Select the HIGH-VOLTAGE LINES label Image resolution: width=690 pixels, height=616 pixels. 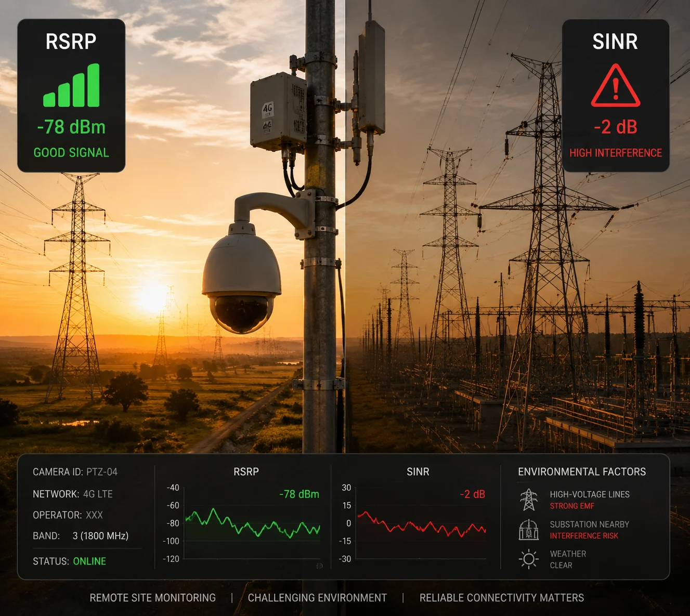[590, 494]
